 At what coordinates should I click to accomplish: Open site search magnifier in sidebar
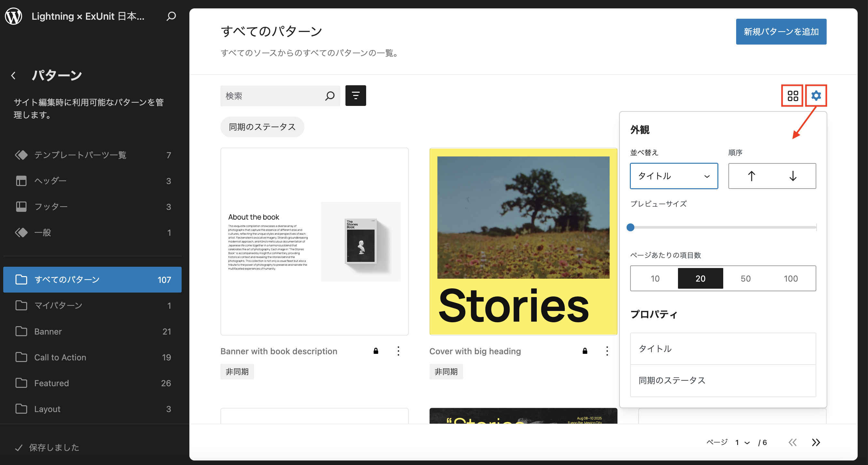coord(171,16)
